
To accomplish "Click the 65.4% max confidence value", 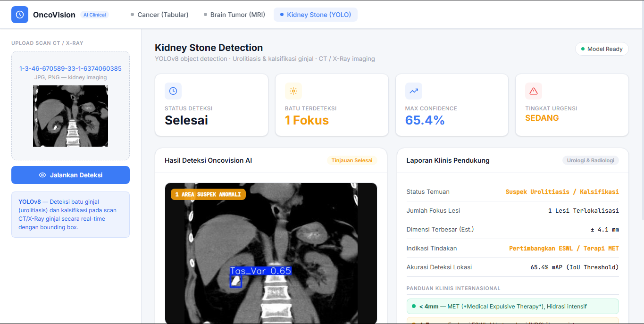I will [x=425, y=120].
